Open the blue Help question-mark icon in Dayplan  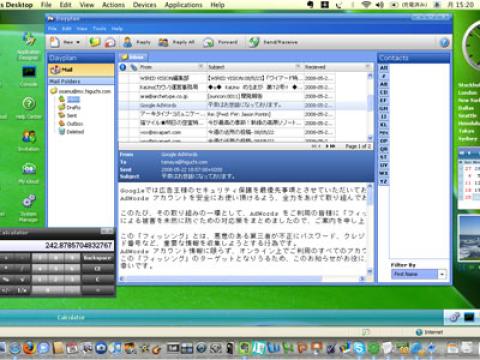[x=444, y=42]
